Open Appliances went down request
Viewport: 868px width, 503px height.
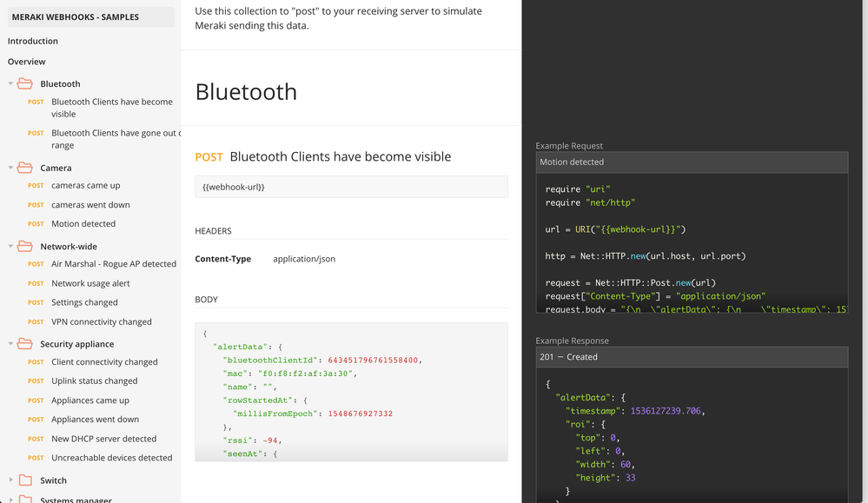96,420
